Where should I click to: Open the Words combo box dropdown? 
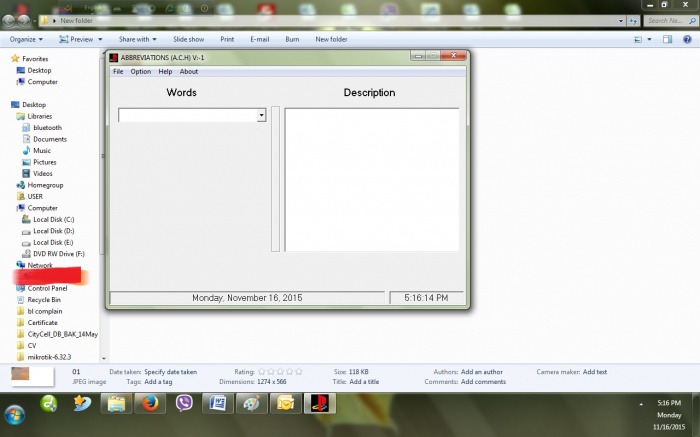pyautogui.click(x=261, y=116)
